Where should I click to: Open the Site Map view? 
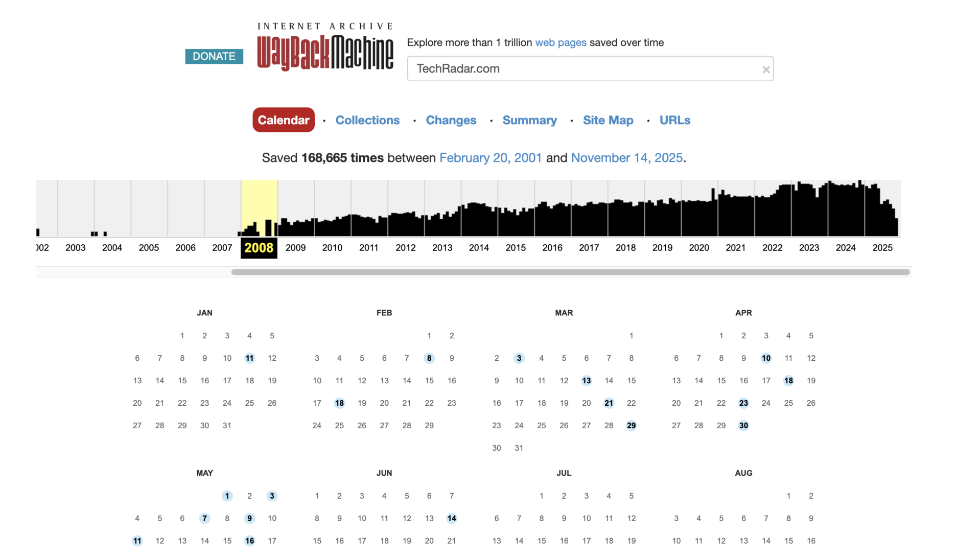coord(608,120)
